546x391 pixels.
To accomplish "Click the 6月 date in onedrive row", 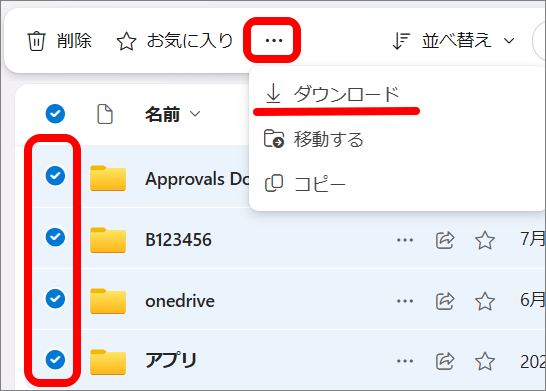I will [x=532, y=300].
